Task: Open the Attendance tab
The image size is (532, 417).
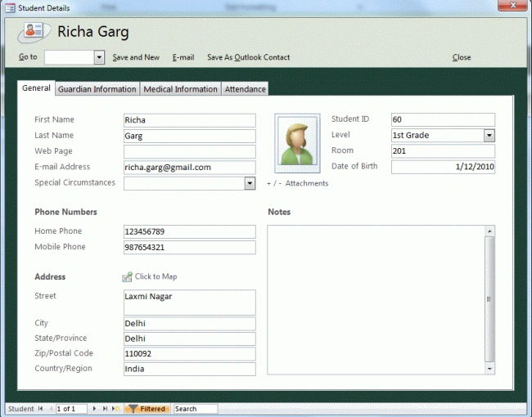Action: pos(245,89)
